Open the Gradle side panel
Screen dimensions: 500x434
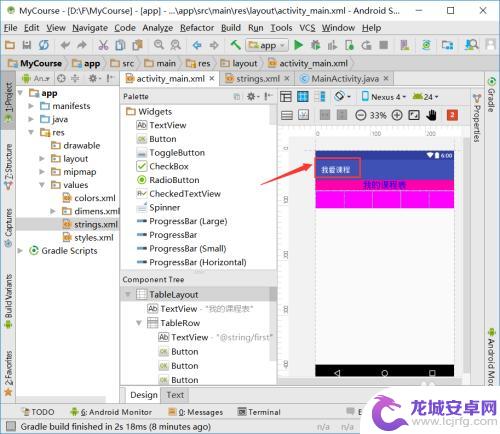pyautogui.click(x=491, y=95)
